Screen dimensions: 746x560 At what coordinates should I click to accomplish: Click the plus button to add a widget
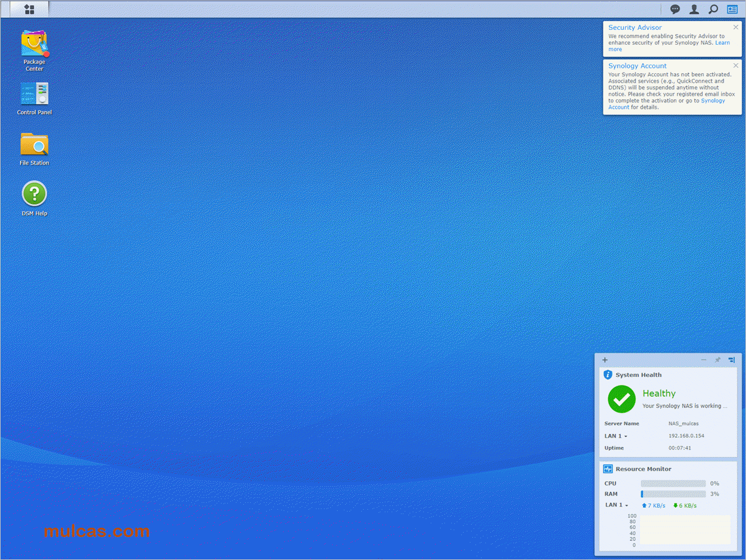(605, 360)
